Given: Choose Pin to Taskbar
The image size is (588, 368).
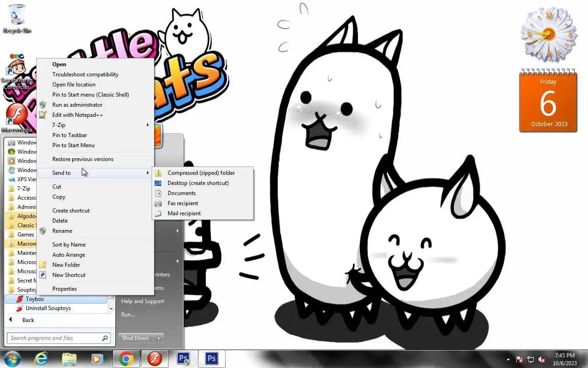Looking at the screenshot, I should click(x=95, y=135).
